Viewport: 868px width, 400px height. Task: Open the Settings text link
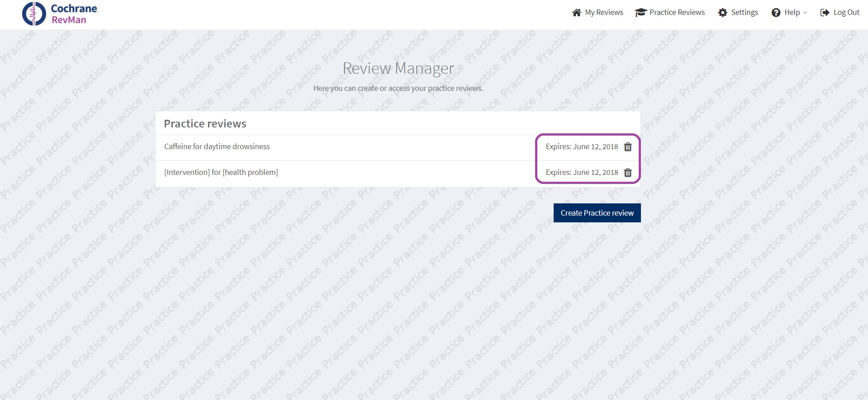click(744, 13)
